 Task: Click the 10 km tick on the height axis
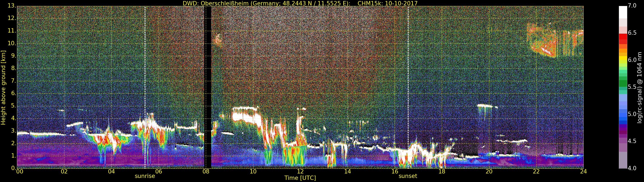[x=12, y=43]
